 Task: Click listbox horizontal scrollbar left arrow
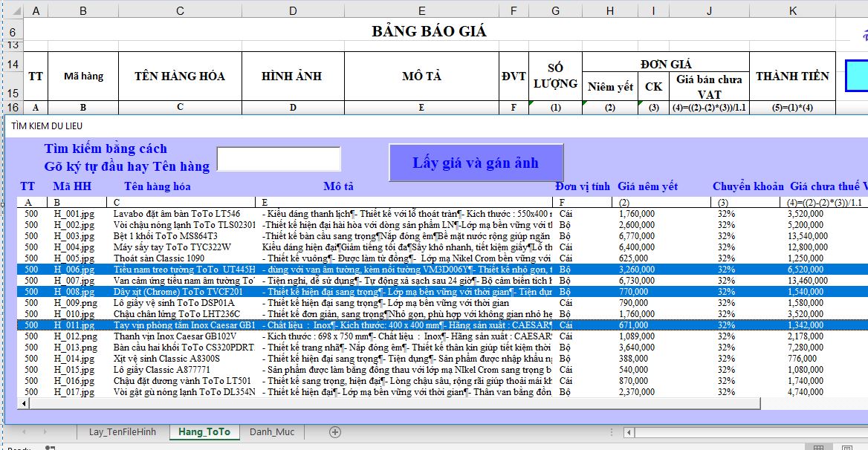[x=25, y=403]
